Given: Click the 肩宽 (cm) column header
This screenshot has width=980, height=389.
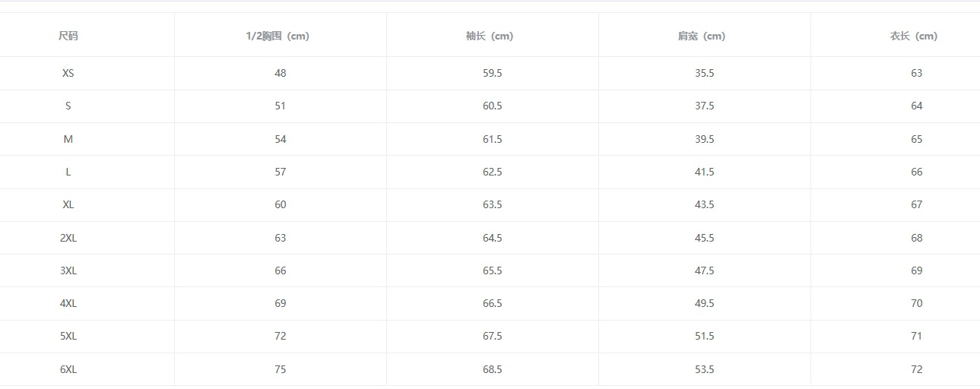Looking at the screenshot, I should click(x=704, y=36).
